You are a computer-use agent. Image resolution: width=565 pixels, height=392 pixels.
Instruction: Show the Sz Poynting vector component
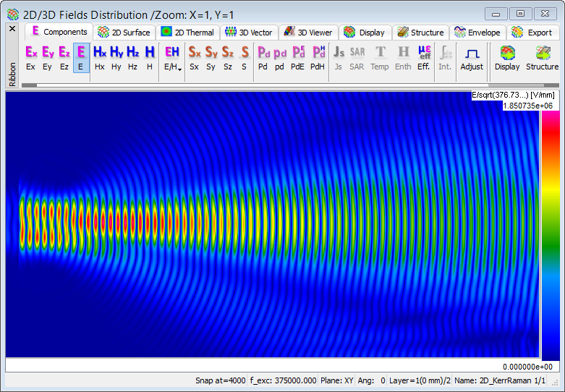[227, 57]
